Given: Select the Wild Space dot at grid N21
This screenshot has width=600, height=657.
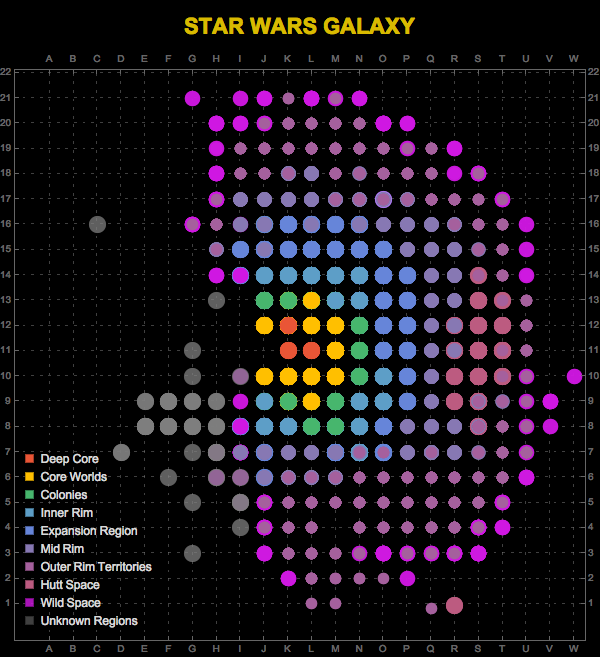Looking at the screenshot, I should click(359, 98).
